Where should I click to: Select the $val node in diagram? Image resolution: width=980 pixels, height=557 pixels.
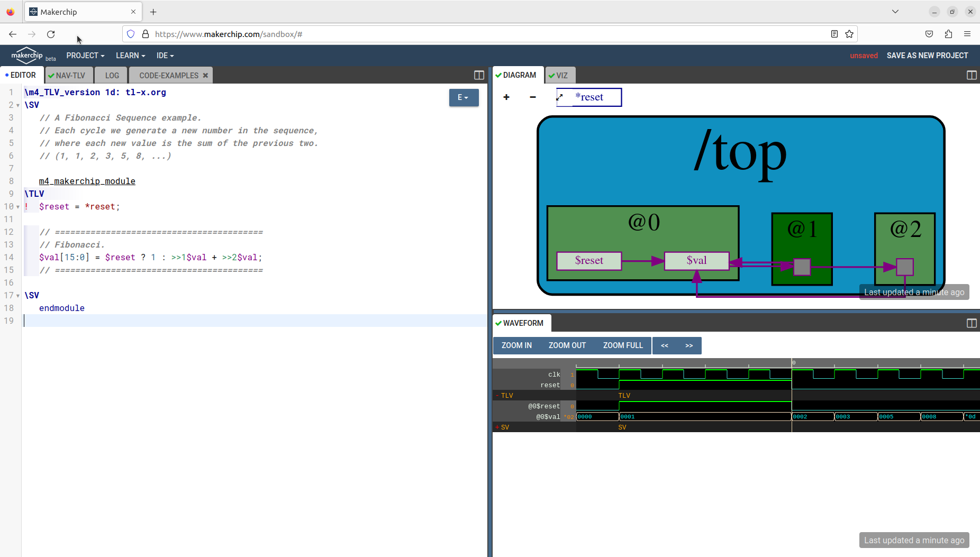pos(696,261)
